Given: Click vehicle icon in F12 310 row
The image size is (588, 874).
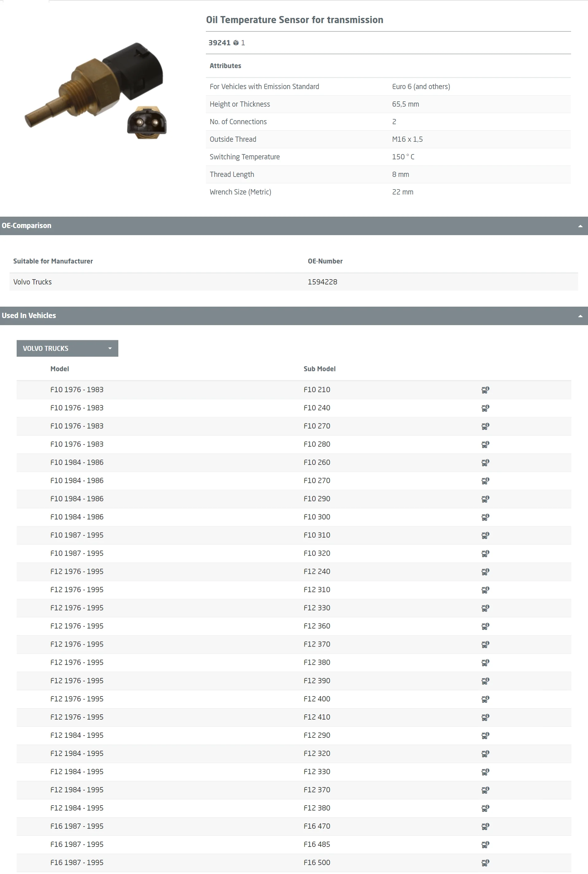Looking at the screenshot, I should [x=485, y=590].
